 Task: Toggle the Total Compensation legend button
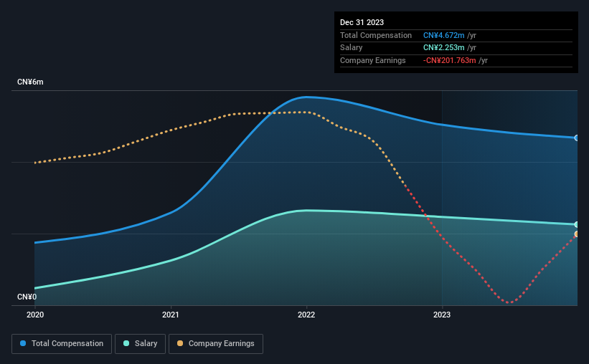click(62, 344)
